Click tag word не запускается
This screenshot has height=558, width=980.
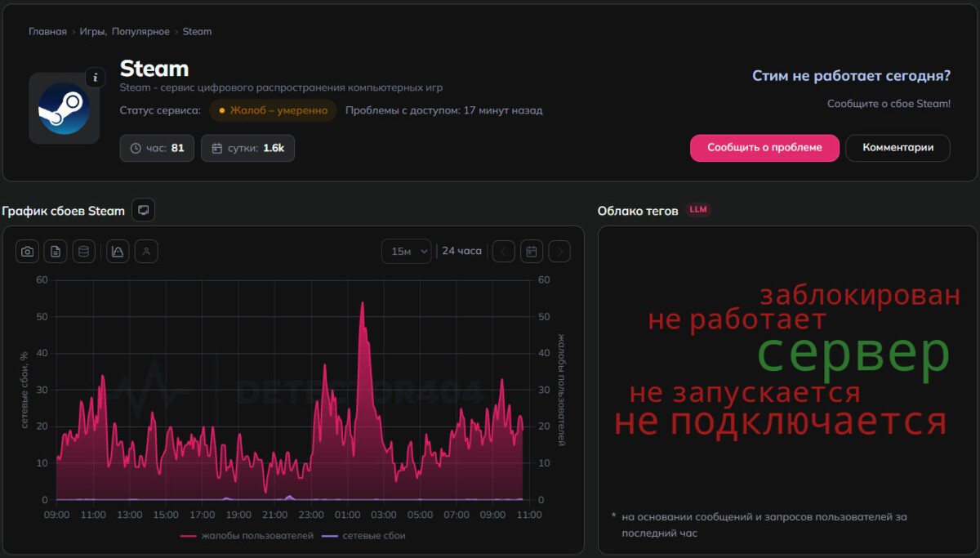coord(745,393)
